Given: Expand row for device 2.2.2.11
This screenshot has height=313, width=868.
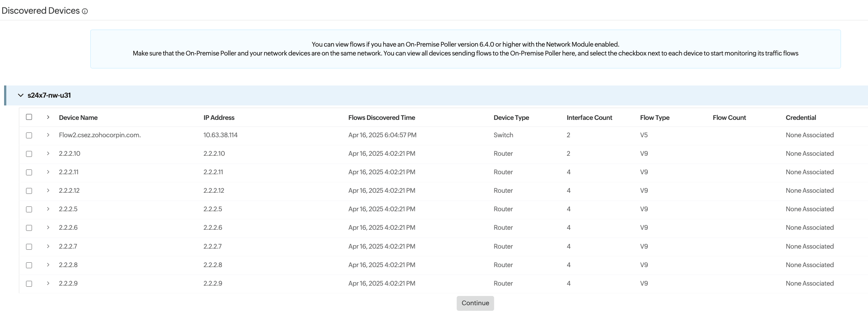Looking at the screenshot, I should coord(48,172).
